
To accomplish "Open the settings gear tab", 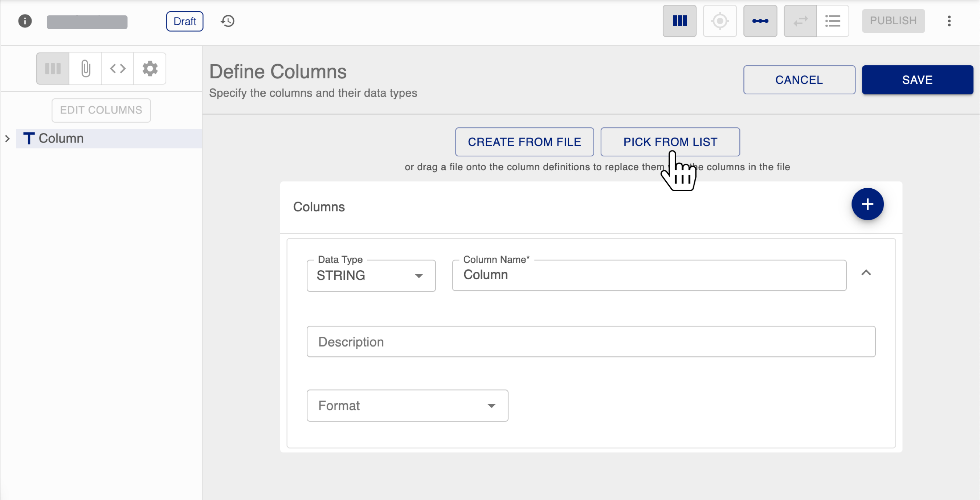I will point(150,69).
